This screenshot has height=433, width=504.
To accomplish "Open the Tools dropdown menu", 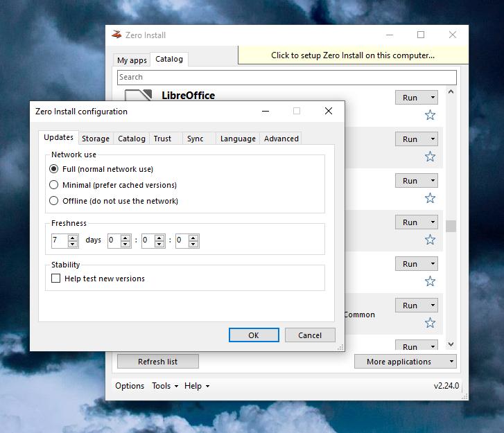I will click(165, 386).
